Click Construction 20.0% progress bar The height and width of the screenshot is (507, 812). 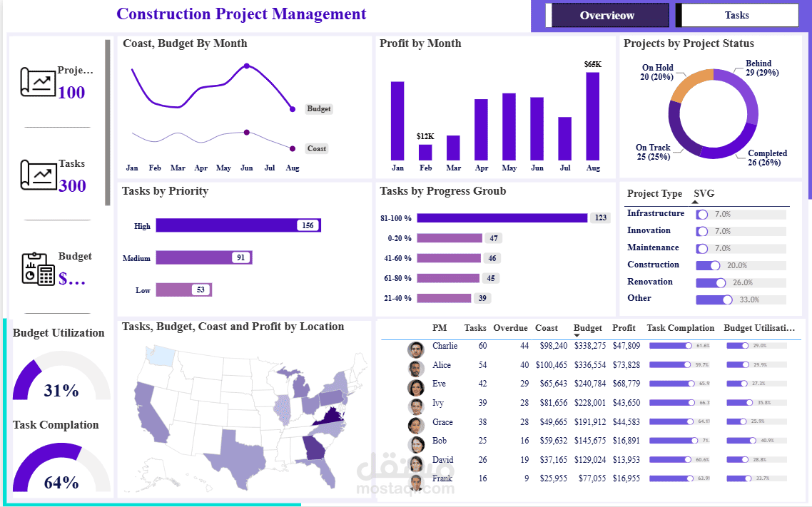tap(741, 265)
